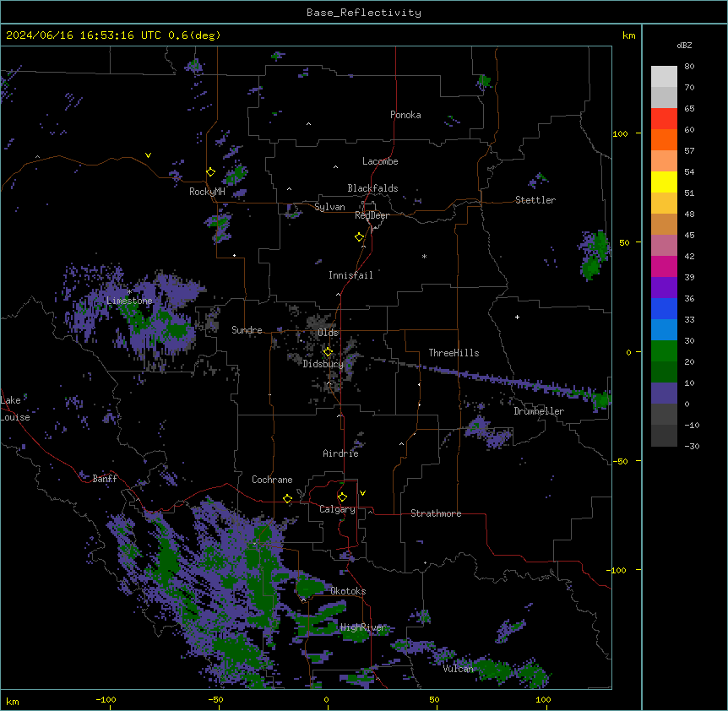
Task: Click the green echo east of Stettler
Action: [x=595, y=254]
